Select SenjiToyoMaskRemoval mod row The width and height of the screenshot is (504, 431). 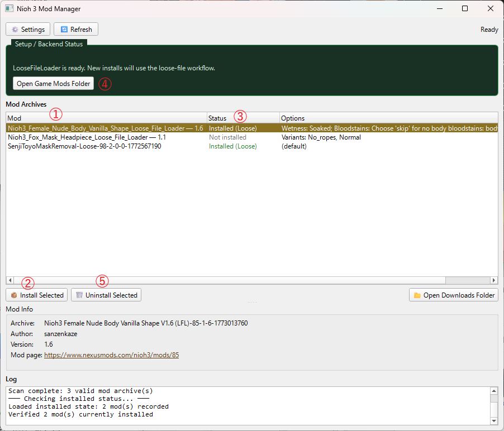(x=84, y=146)
